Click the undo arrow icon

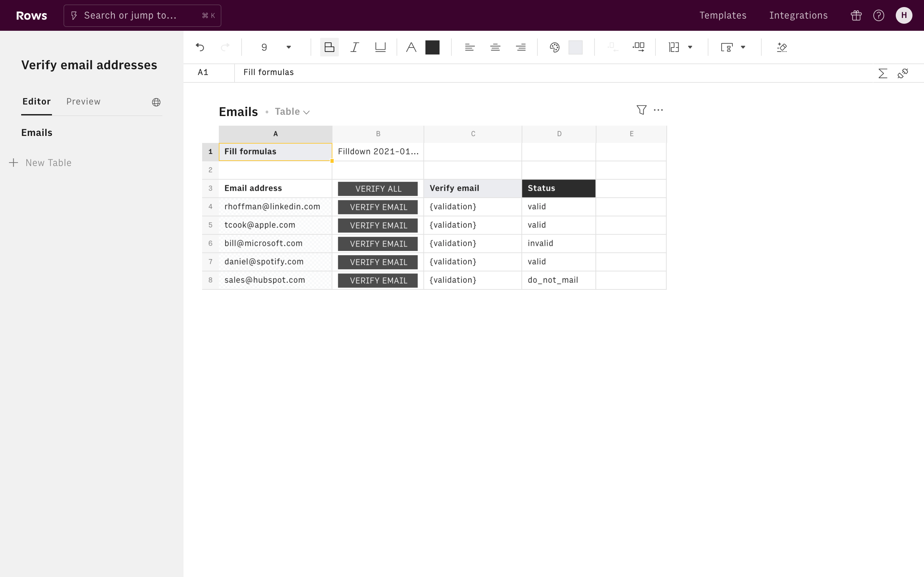(x=200, y=47)
